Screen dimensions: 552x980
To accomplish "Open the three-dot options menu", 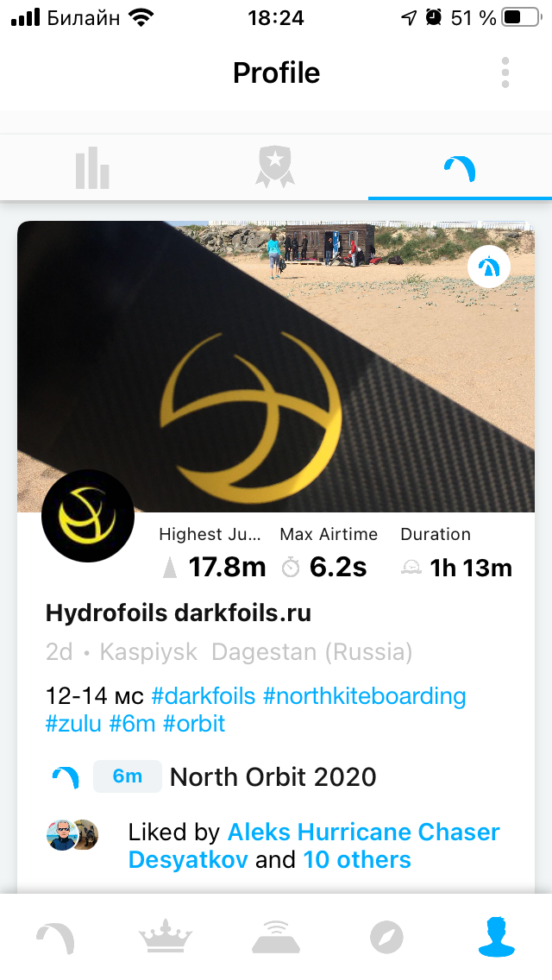I will click(x=505, y=73).
